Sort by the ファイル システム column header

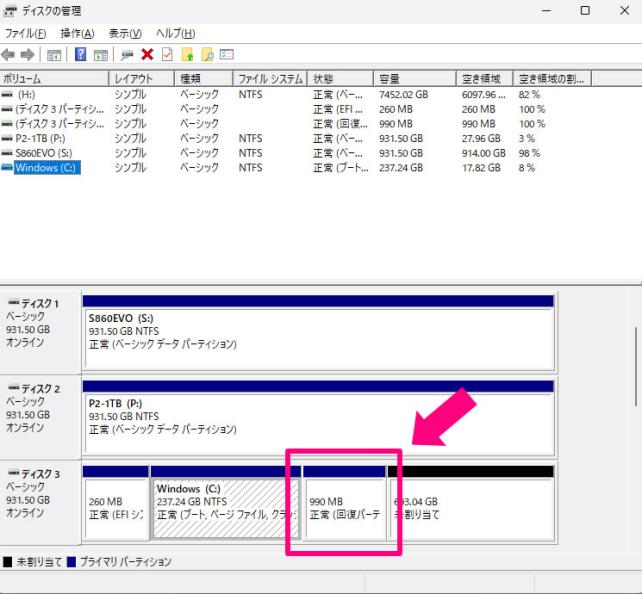coord(270,78)
